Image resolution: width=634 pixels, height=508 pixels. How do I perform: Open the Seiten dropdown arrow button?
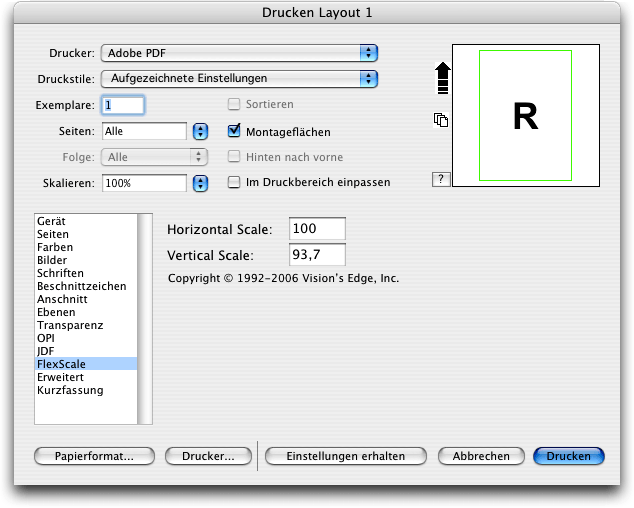tap(200, 131)
